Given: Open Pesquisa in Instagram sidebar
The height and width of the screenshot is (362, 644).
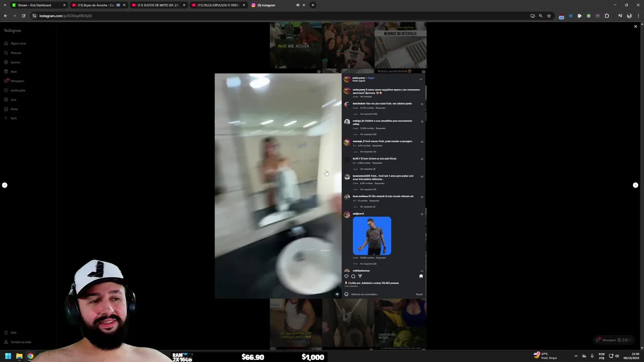Looking at the screenshot, I should (13, 53).
